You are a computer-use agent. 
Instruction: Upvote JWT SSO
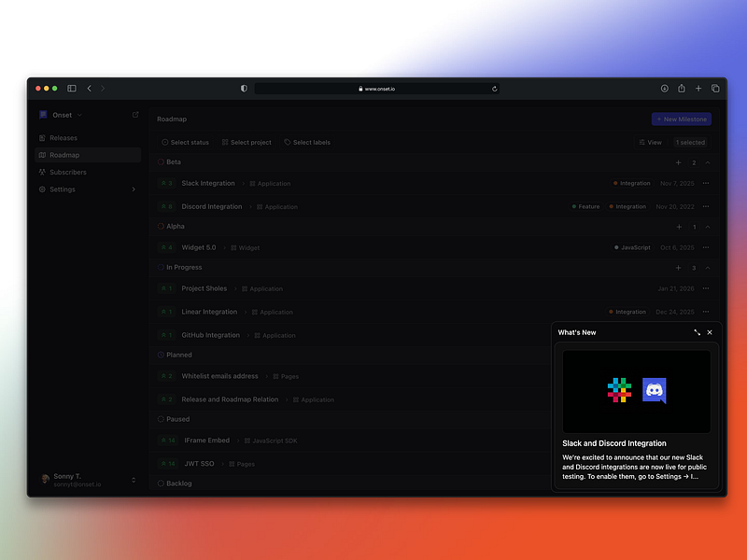(168, 464)
